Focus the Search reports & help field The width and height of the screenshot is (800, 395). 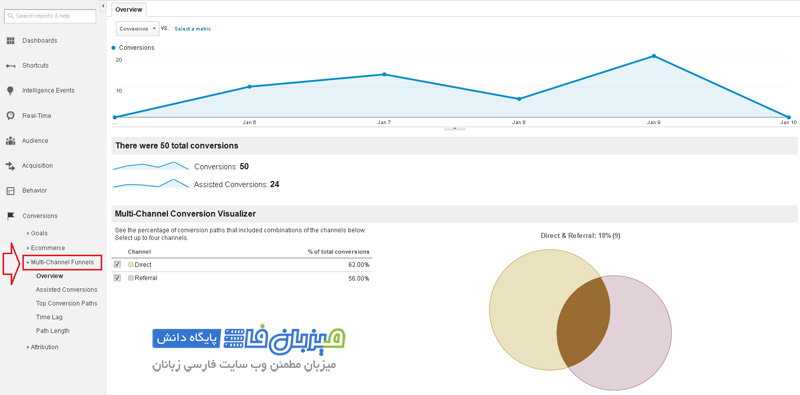50,16
